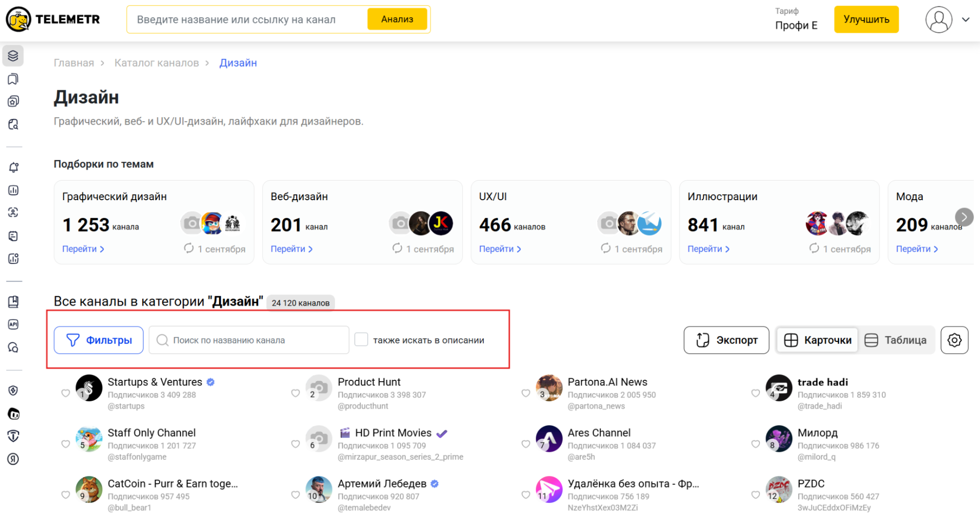The image size is (980, 525).
Task: Open the Экспорт options
Action: click(x=726, y=340)
